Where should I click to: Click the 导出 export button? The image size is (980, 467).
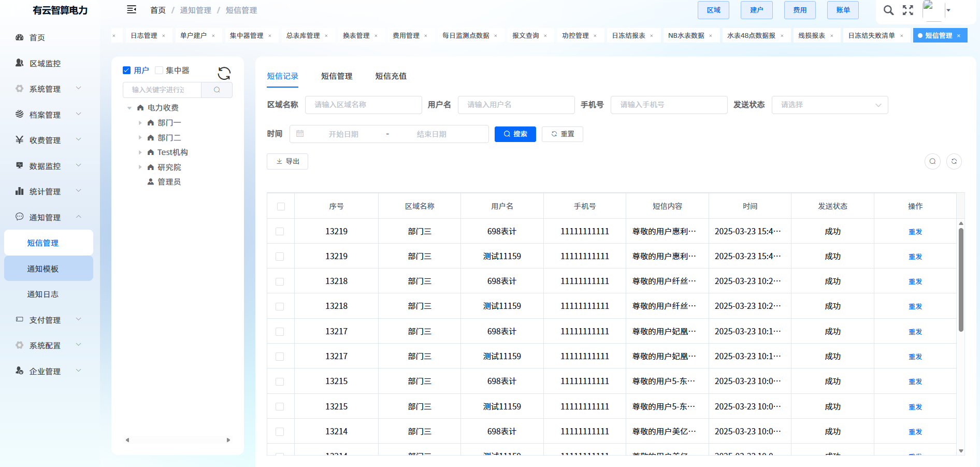[287, 162]
